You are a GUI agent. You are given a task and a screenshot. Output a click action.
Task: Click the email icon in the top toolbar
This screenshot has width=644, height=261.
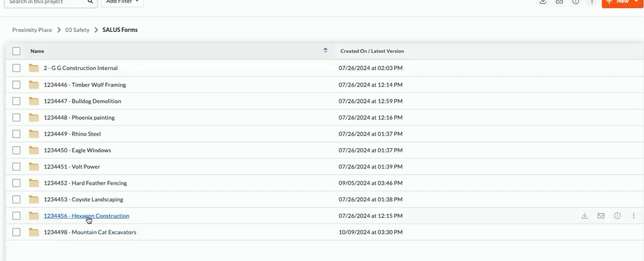click(559, 2)
